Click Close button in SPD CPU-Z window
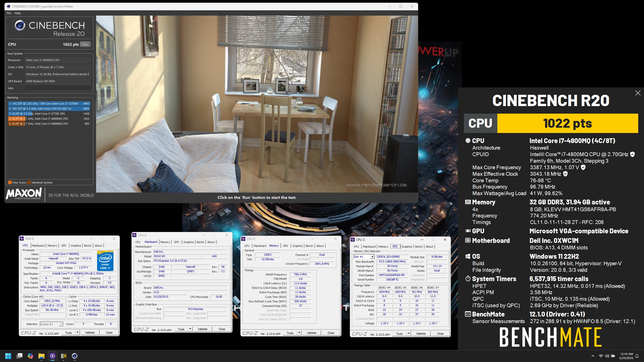Screen dimensions: 644x362 [x=440, y=334]
